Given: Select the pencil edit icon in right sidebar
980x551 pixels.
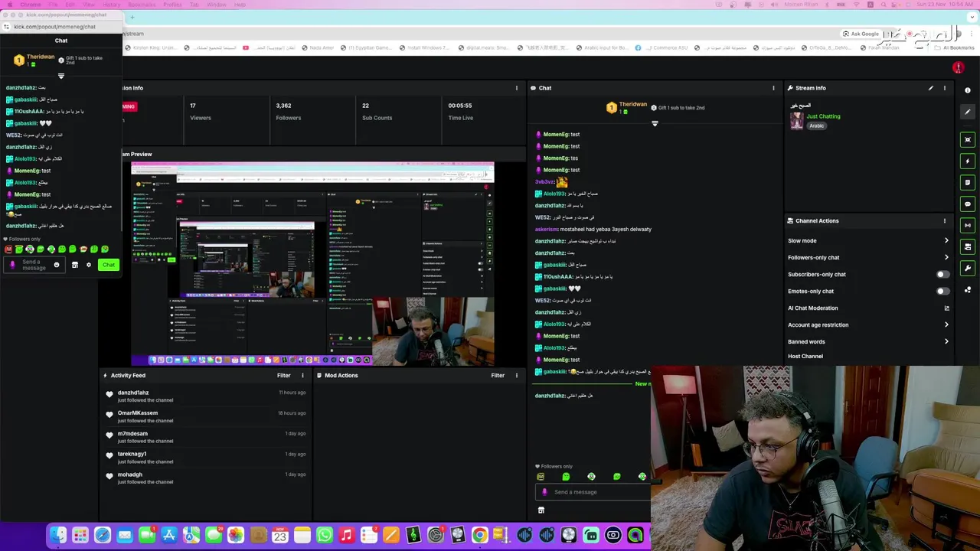Looking at the screenshot, I should [x=968, y=112].
